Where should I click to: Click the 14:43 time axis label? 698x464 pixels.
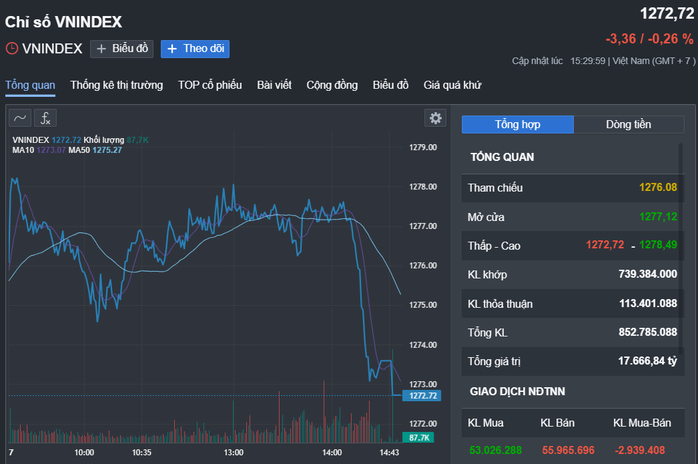click(x=389, y=452)
